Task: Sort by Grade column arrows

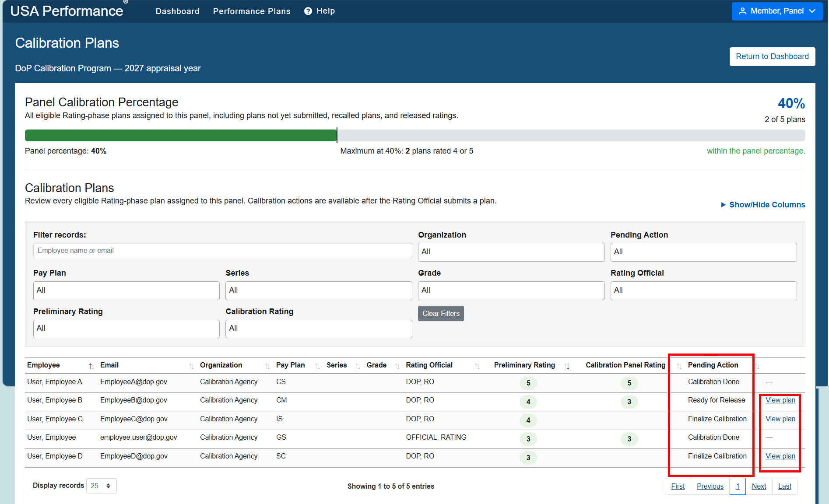Action: point(397,366)
